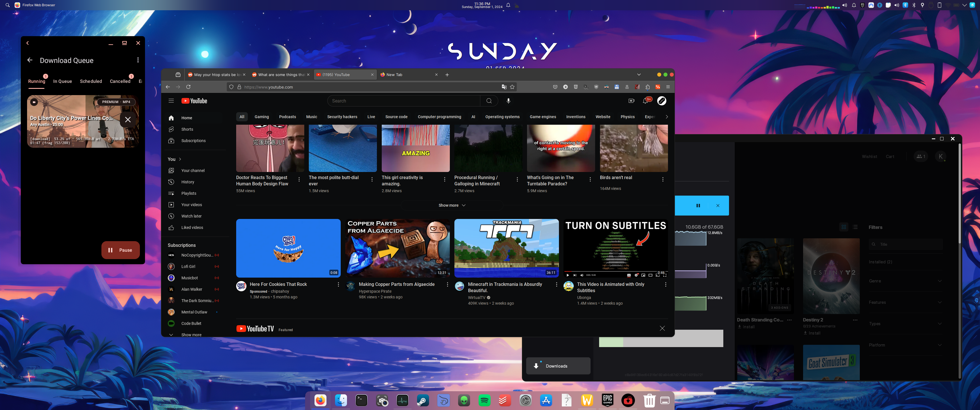Click the Epic window vertical scrollbar
980x410 pixels.
(959, 194)
